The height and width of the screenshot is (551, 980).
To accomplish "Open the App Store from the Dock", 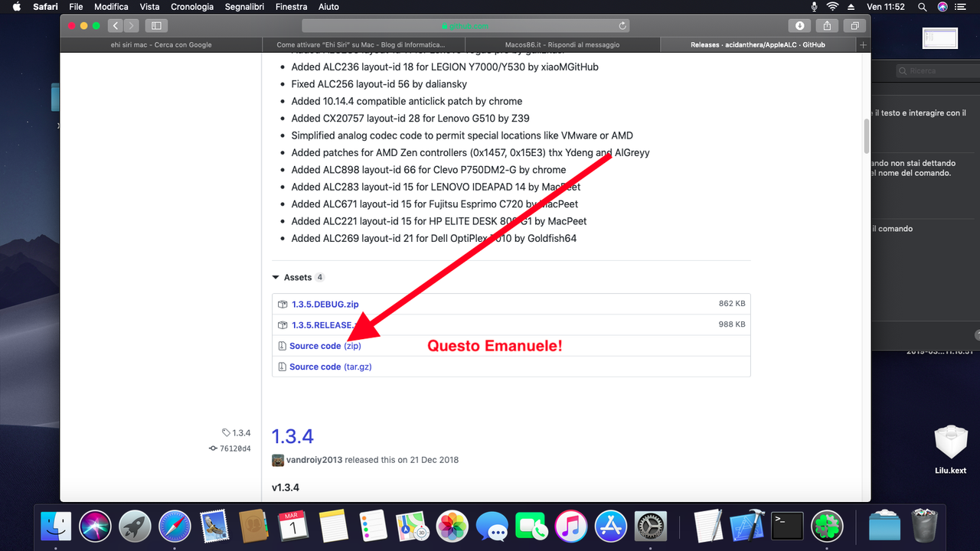I will coord(611,527).
